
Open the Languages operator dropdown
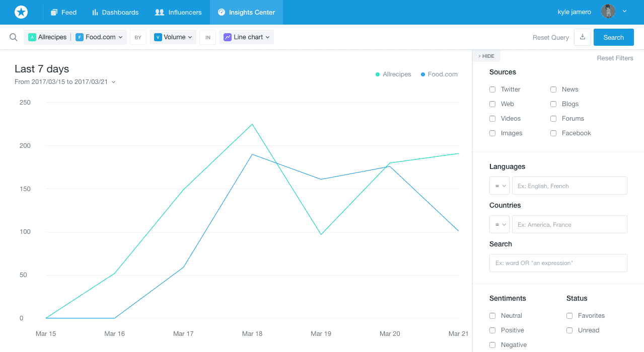tap(499, 186)
